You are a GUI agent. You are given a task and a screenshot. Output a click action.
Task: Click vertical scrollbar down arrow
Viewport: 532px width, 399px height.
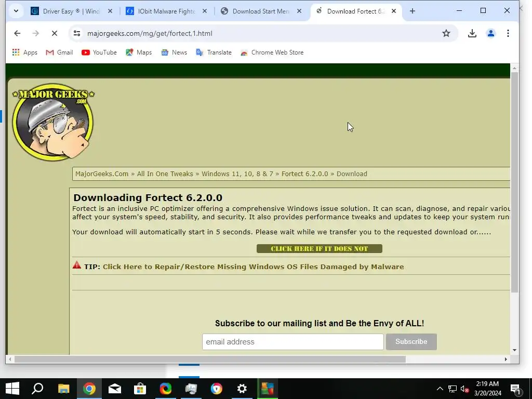pos(514,350)
